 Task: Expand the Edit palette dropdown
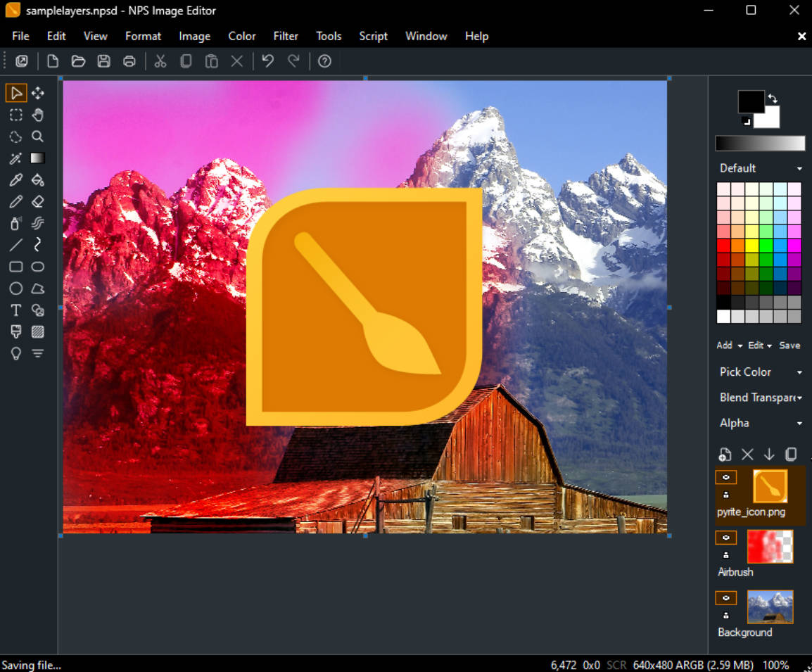pos(760,345)
